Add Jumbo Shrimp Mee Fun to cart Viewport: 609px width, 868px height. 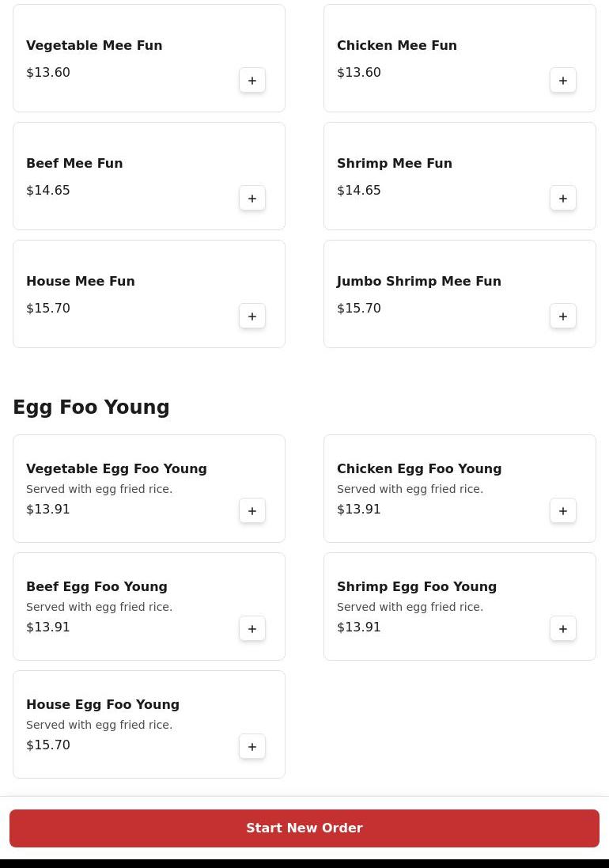coord(563,316)
